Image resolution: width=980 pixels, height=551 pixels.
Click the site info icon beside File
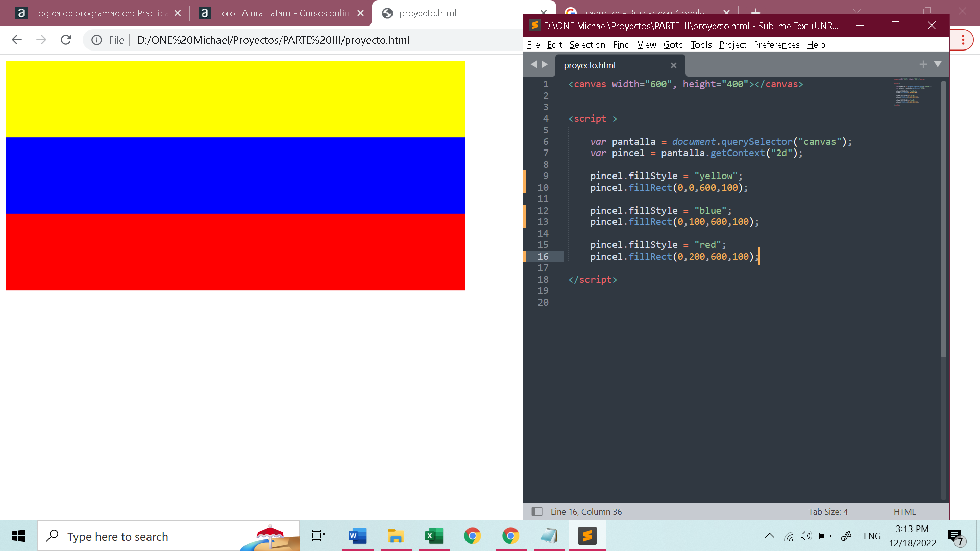coord(96,40)
